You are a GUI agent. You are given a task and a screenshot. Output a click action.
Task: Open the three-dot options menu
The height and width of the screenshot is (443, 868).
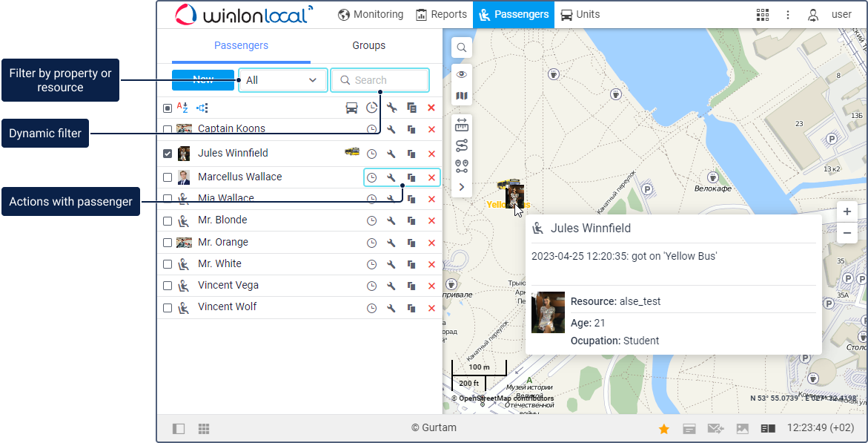788,15
